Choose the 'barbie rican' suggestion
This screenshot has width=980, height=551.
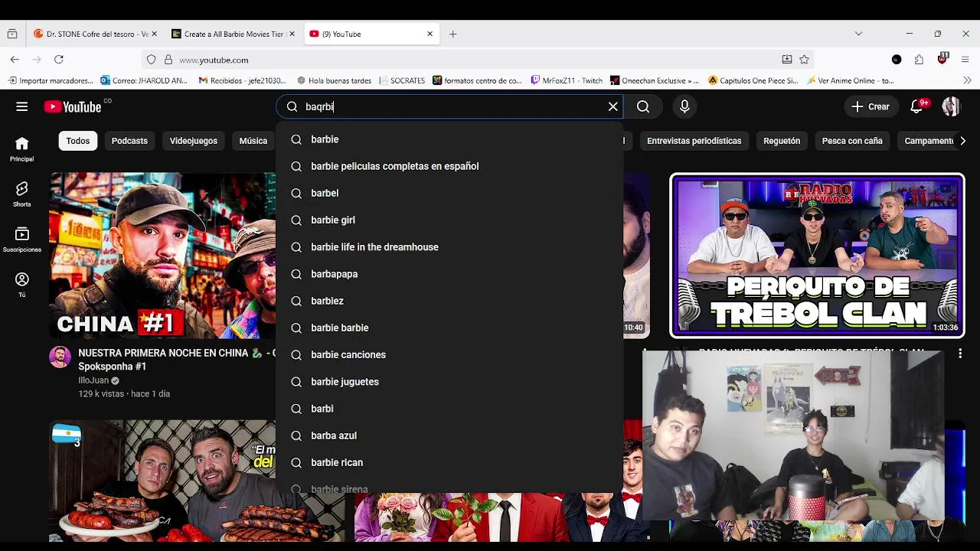(449, 462)
